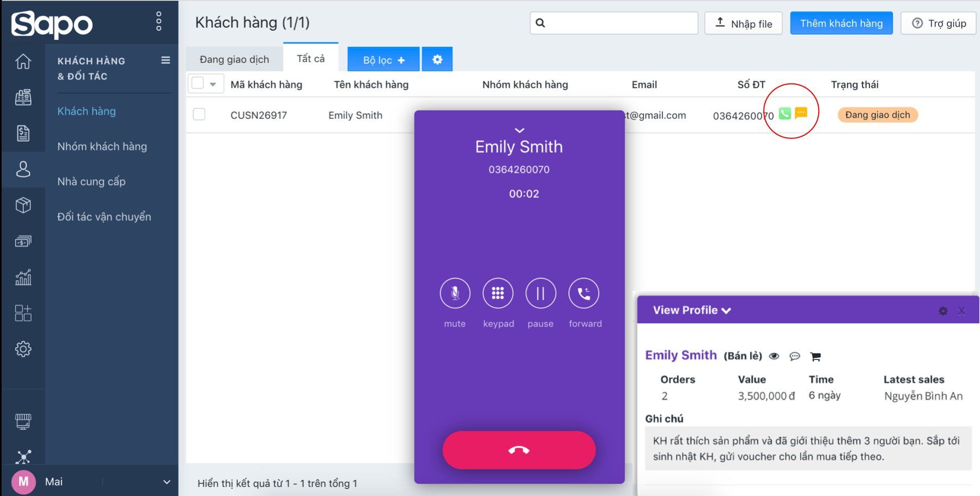
Task: Open filter settings gear icon
Action: point(437,59)
